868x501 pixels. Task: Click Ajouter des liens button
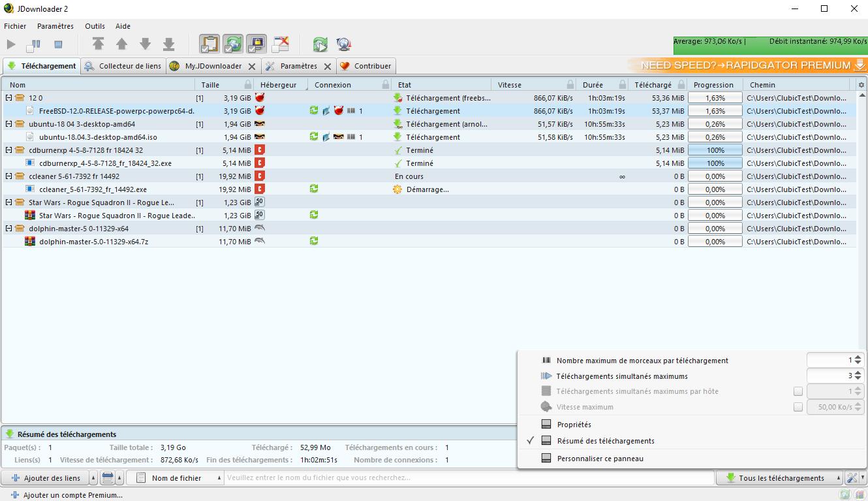click(46, 478)
